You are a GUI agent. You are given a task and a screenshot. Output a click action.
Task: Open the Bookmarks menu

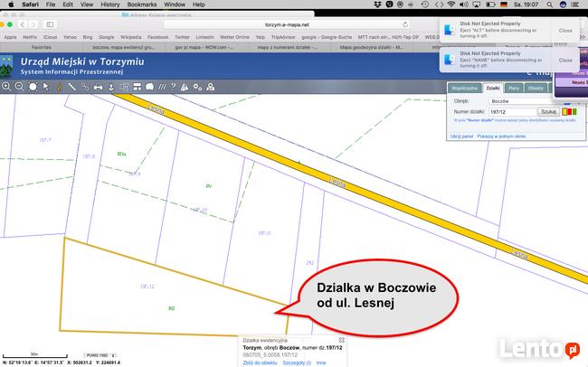(142, 5)
